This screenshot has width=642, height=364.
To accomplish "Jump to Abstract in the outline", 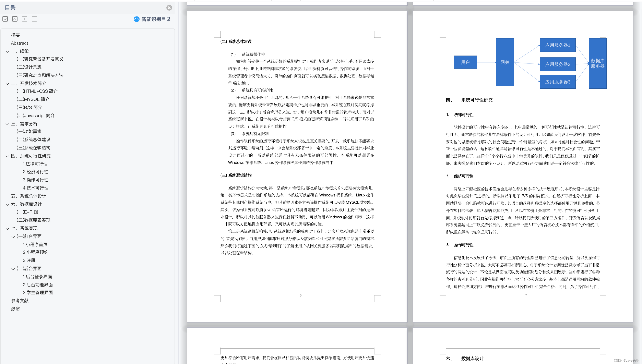I will click(x=20, y=43).
